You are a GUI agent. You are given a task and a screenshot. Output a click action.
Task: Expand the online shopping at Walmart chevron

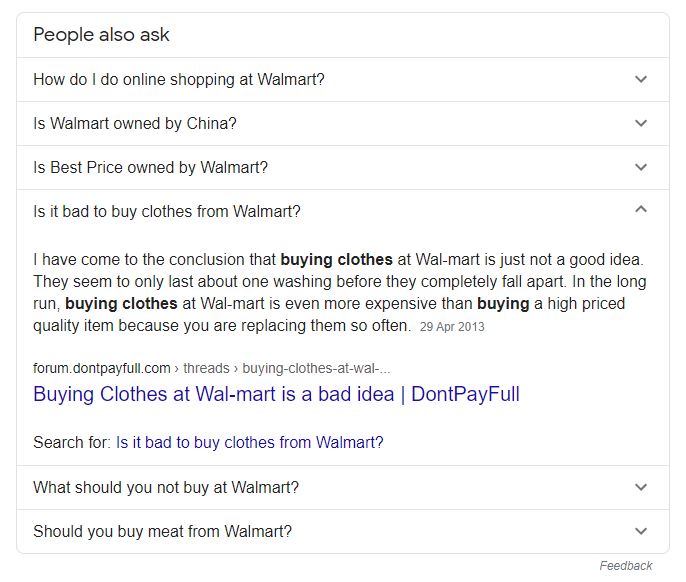point(641,79)
